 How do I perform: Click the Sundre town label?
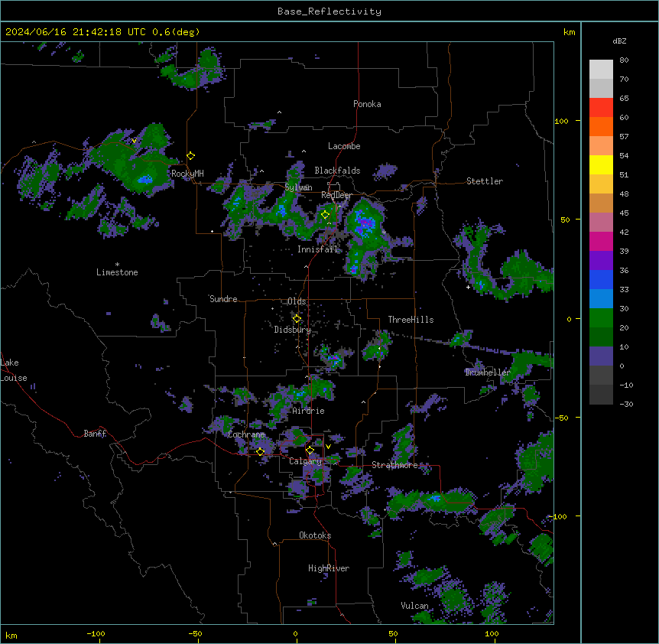(223, 299)
